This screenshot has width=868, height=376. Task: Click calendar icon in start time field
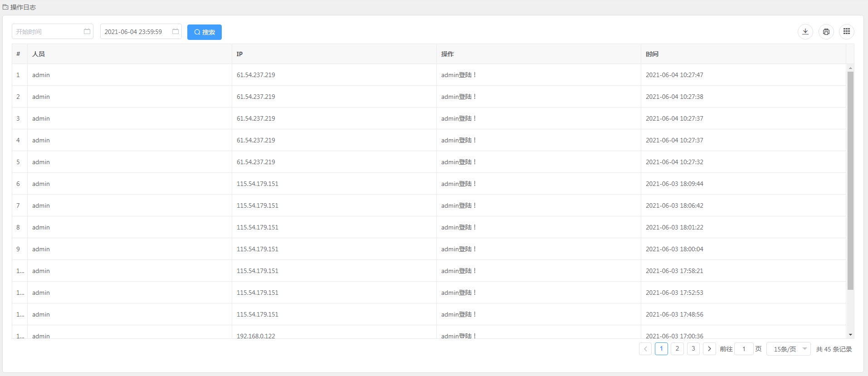87,31
